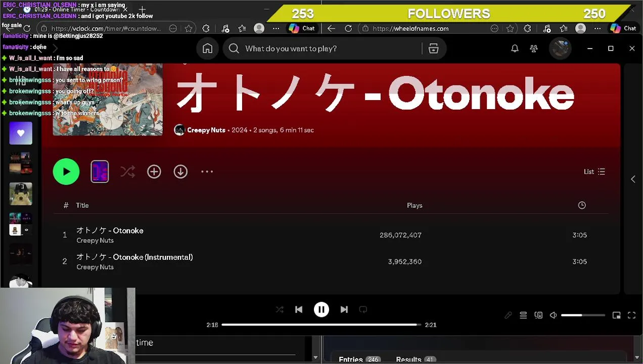
Task: Favorite the vclock page with the star icon
Action: pos(189,29)
